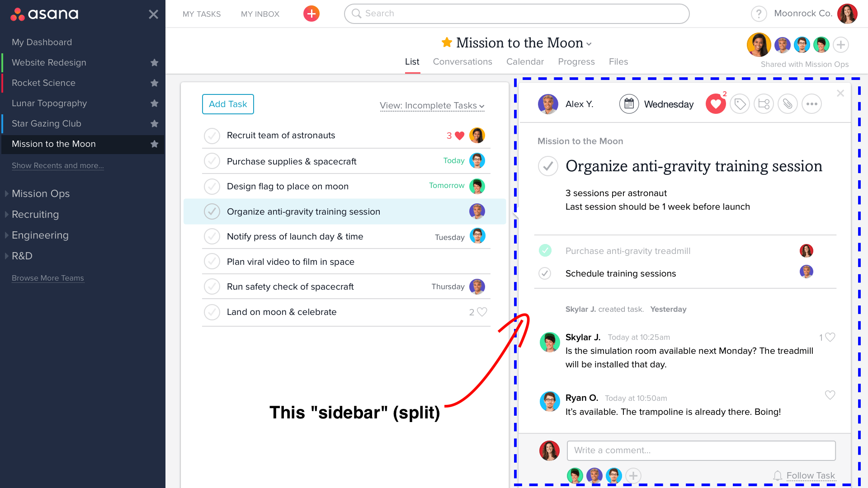
Task: Open View Incomplete Tasks dropdown
Action: [432, 106]
